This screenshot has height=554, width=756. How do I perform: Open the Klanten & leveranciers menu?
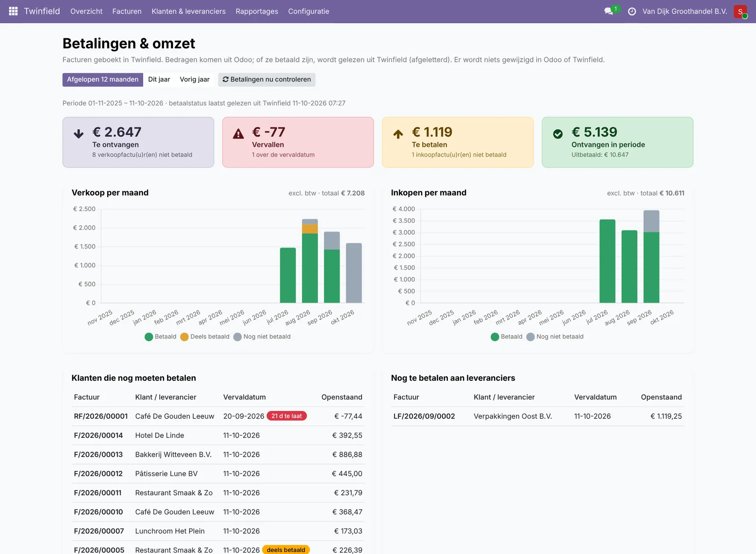point(189,11)
